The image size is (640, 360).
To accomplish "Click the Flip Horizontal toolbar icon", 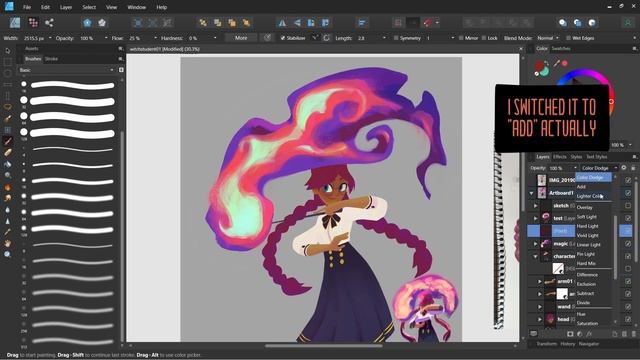I will pyautogui.click(x=282, y=23).
